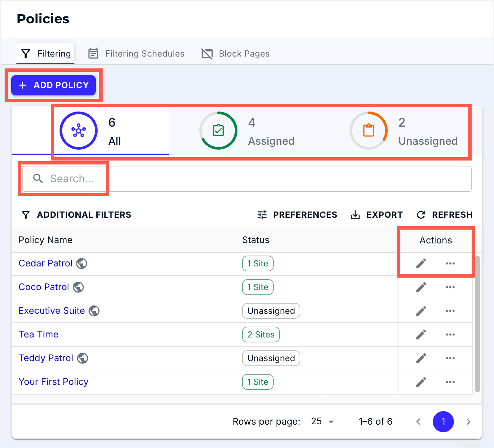Viewport: 494px width, 448px height.
Task: Open the Preferences options
Action: [297, 215]
